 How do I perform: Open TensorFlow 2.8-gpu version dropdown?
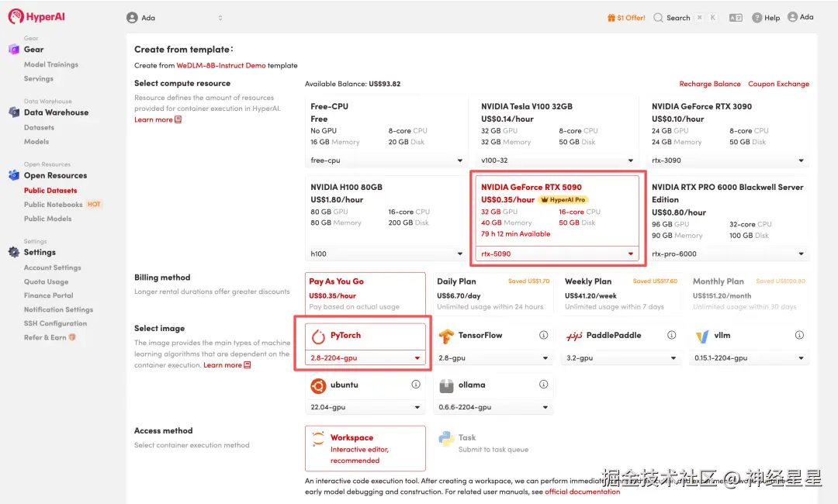coord(493,357)
